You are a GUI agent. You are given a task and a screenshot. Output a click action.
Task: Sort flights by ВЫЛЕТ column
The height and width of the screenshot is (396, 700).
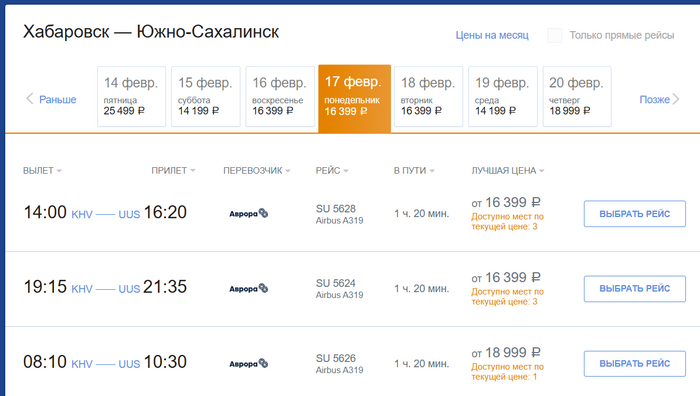tap(42, 171)
